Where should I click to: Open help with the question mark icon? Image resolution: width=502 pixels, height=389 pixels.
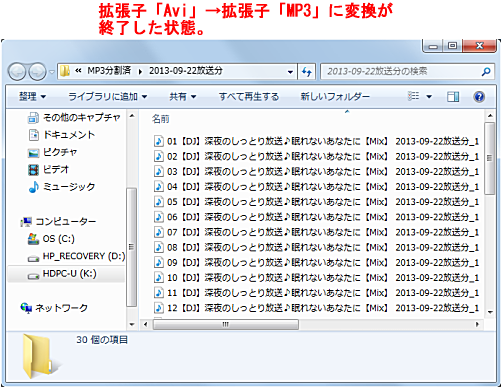479,97
